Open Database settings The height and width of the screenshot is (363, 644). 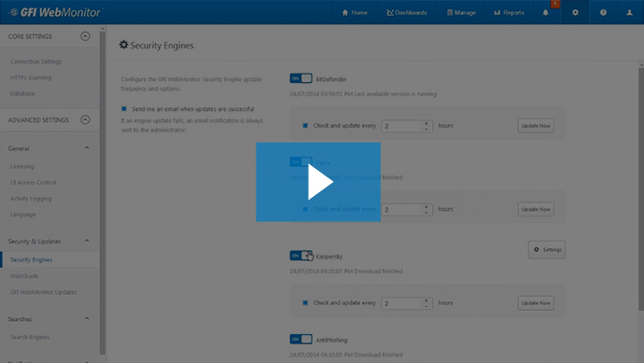(x=22, y=93)
